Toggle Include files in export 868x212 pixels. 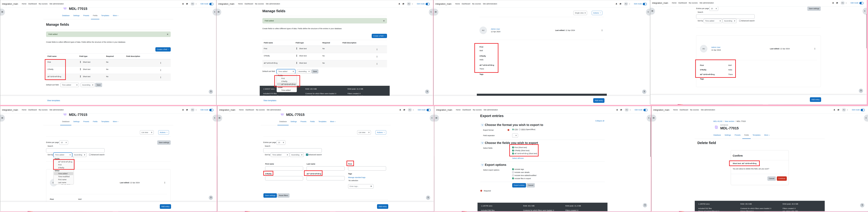[x=513, y=179]
